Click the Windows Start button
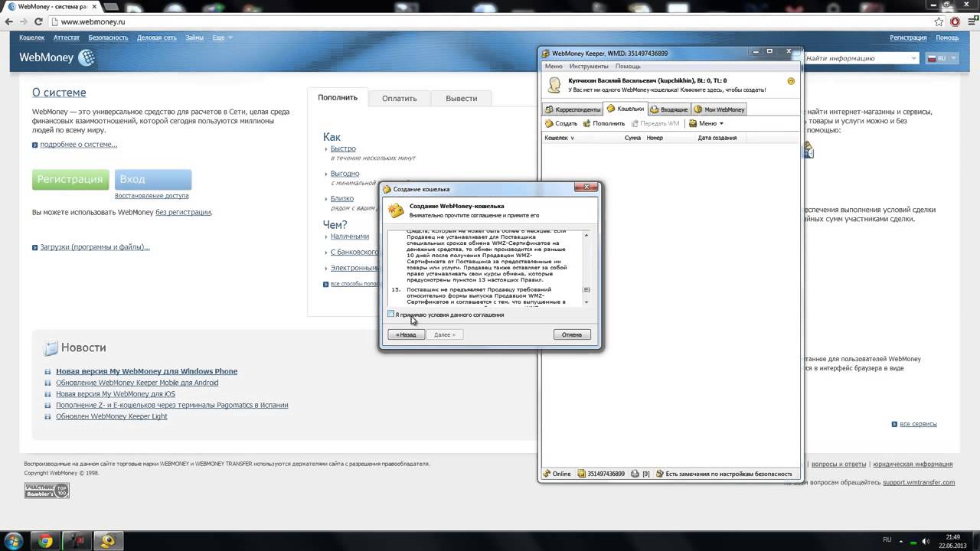The width and height of the screenshot is (980, 551). (x=14, y=540)
